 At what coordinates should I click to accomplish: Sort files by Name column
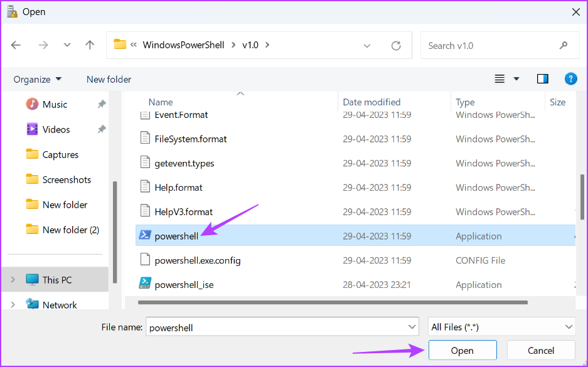[161, 102]
